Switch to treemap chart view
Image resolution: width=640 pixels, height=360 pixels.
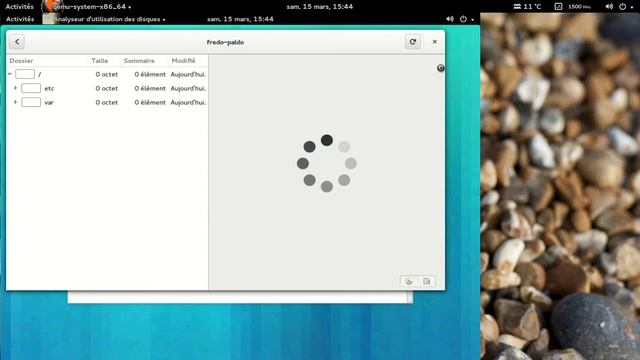[427, 281]
